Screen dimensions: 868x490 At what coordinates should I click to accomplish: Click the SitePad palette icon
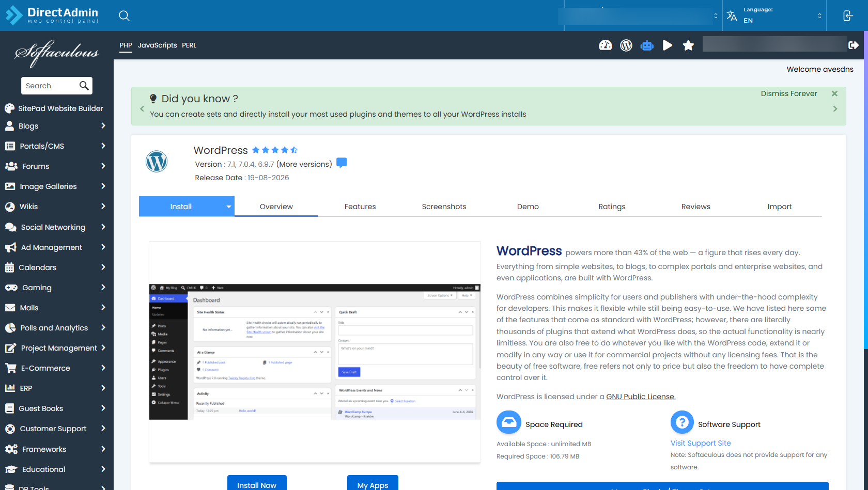click(x=9, y=108)
